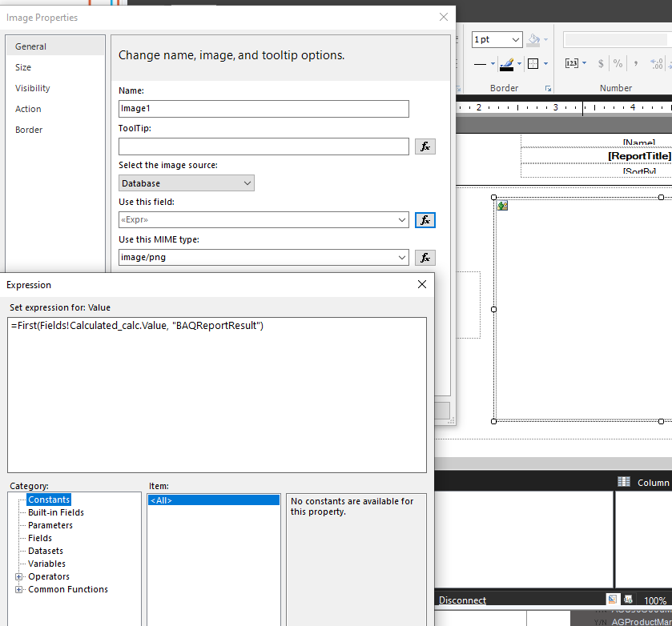672x626 pixels.
Task: Select the Border page in Image Properties
Action: point(29,130)
